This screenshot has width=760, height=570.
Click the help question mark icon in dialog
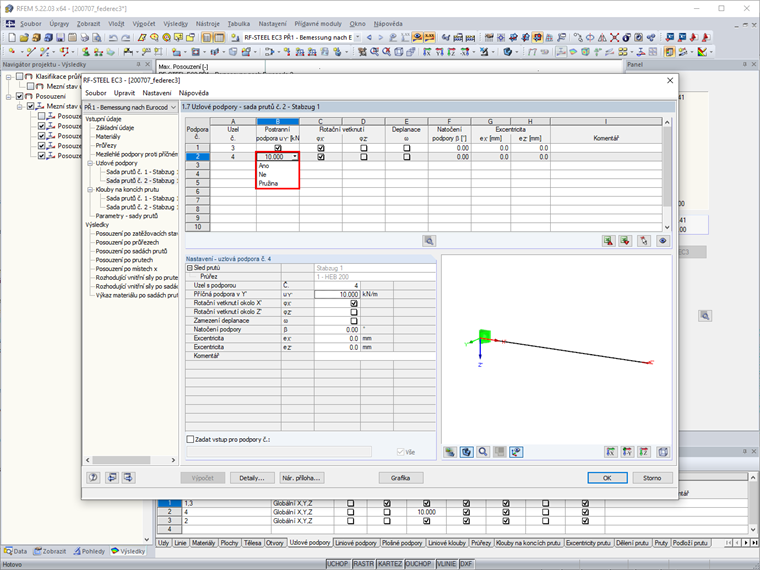click(x=94, y=477)
